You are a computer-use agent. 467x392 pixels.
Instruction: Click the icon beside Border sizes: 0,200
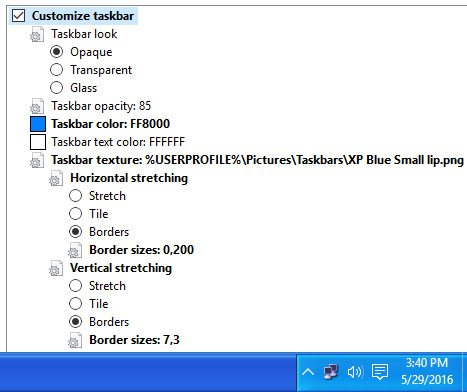pyautogui.click(x=75, y=250)
